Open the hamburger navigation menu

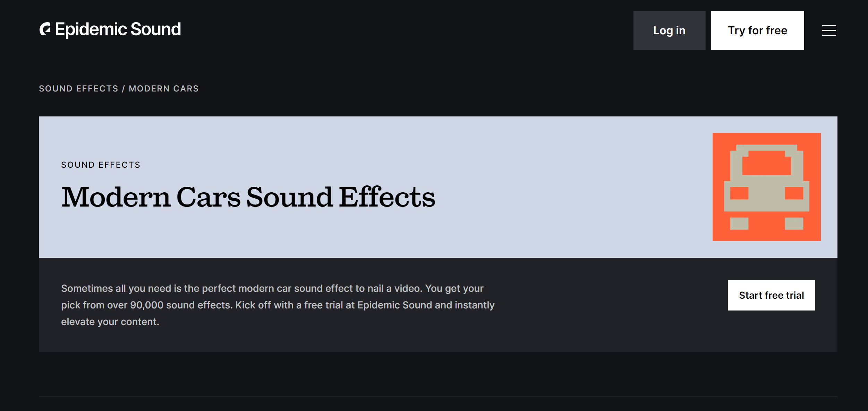(x=829, y=30)
